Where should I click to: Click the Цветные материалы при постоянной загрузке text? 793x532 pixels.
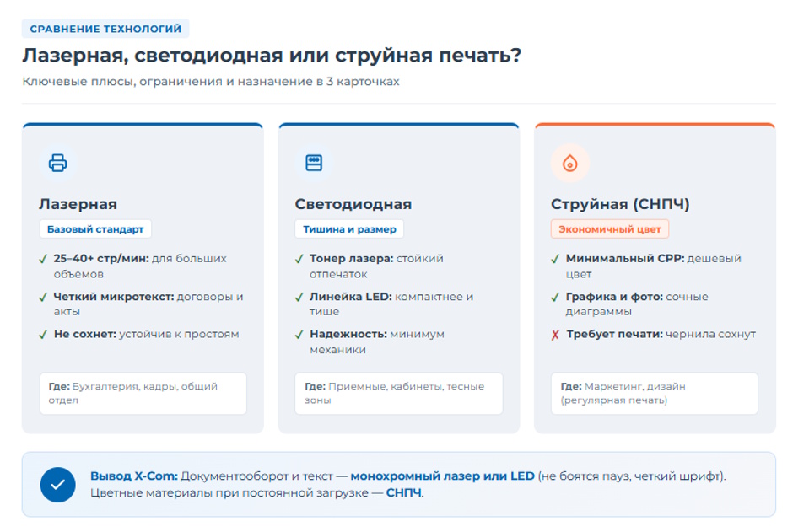(x=229, y=492)
